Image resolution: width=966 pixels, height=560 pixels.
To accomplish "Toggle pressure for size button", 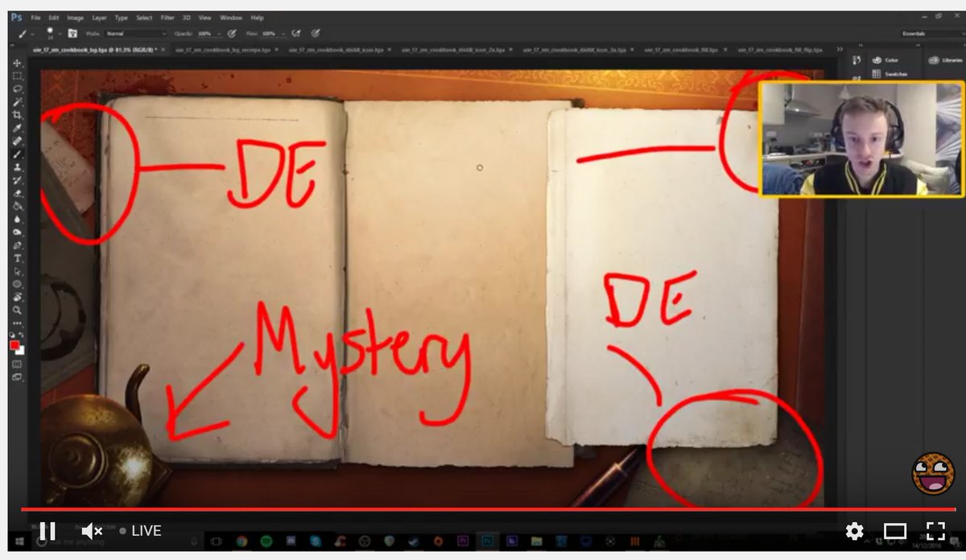I will [316, 34].
